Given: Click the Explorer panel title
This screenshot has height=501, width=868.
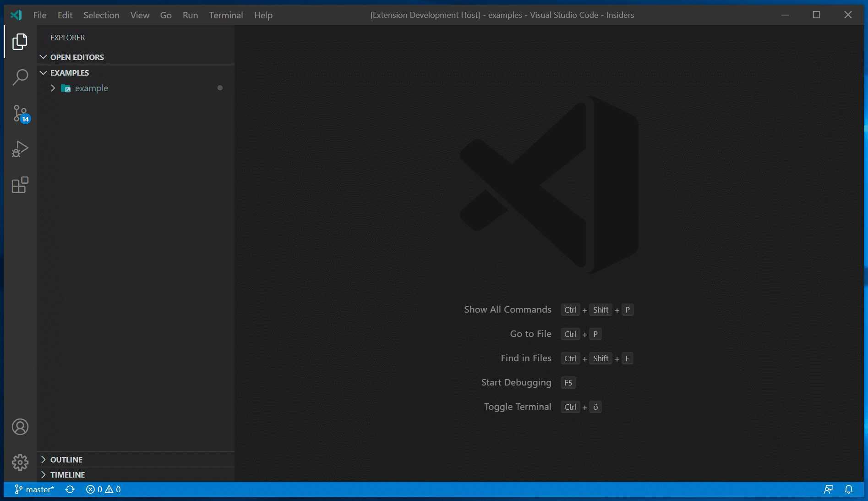Looking at the screenshot, I should click(x=68, y=38).
